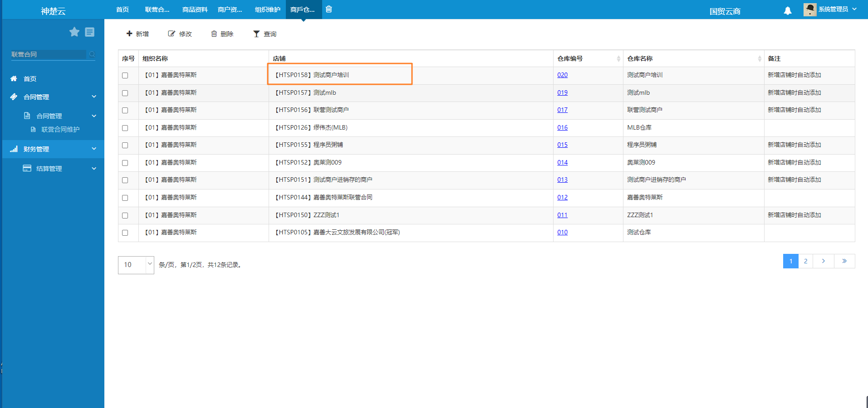Check the row for HTSP0158 测试商户培训
The image size is (868, 408).
(125, 75)
